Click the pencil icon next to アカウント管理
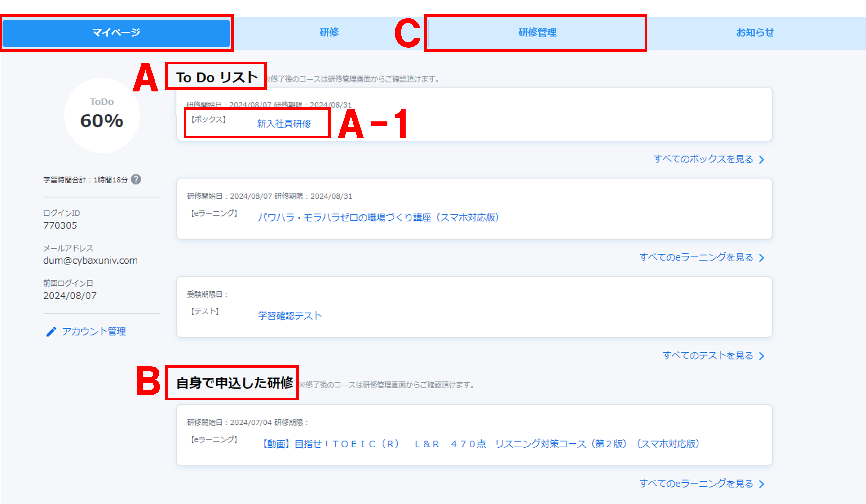 (x=51, y=332)
